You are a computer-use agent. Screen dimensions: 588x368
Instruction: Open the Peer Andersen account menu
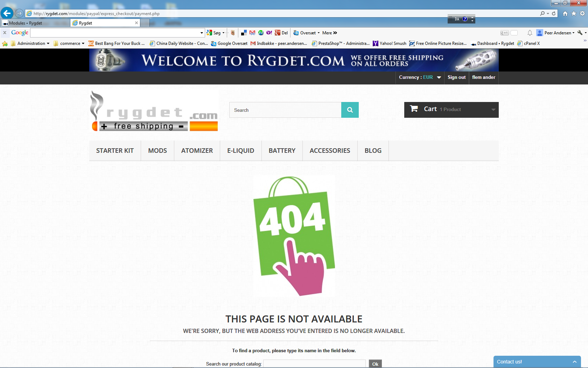[555, 33]
